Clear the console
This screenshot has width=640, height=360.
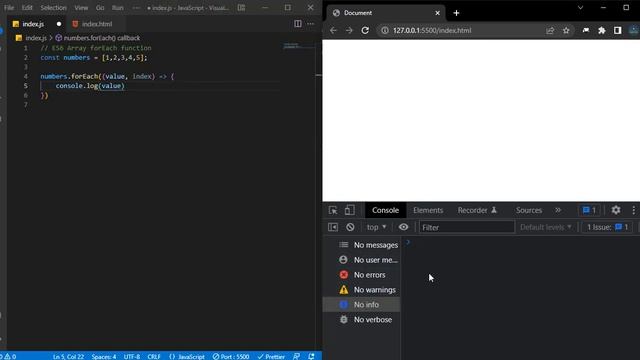click(x=350, y=227)
